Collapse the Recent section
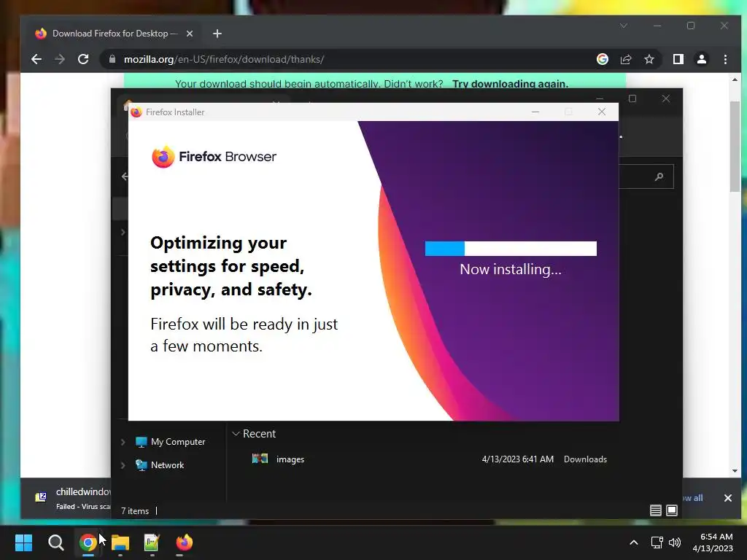747x560 pixels. 236,434
